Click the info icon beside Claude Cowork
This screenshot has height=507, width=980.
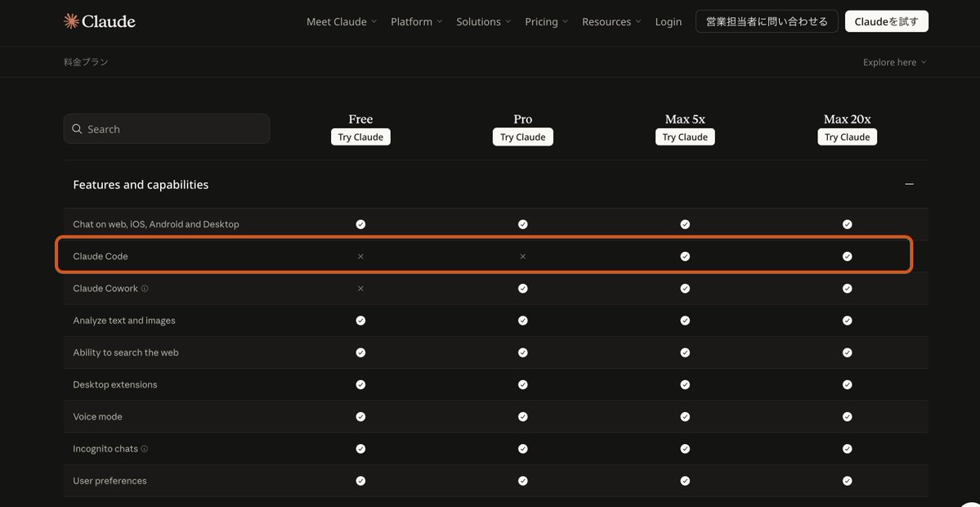coord(145,289)
